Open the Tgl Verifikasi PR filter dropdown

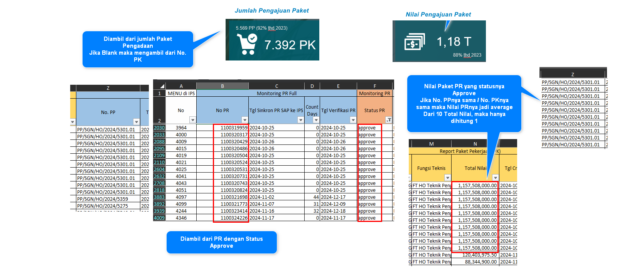pos(353,120)
